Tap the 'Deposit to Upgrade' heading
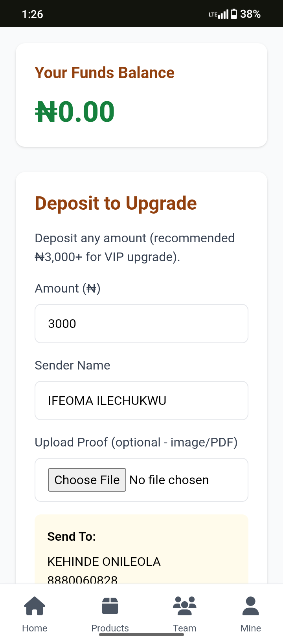 116,203
